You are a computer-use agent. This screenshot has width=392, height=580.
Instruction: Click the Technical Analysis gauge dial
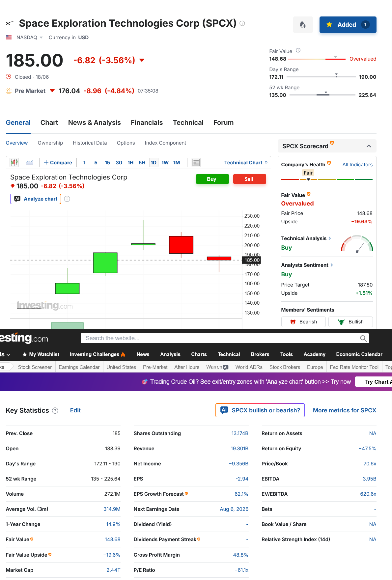[x=357, y=244]
